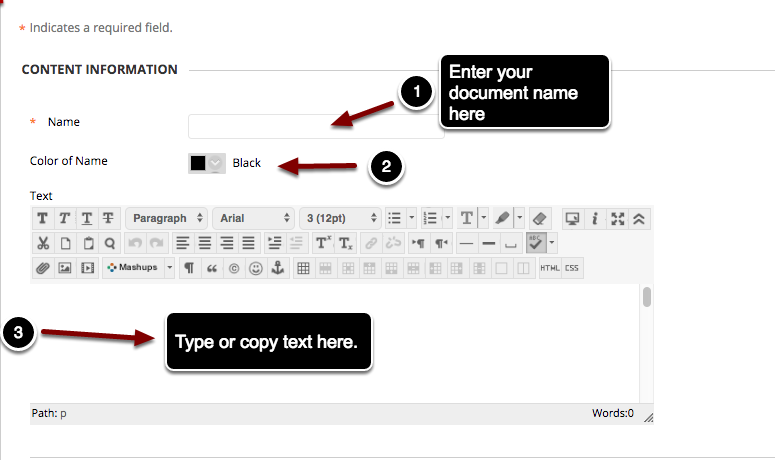Click the paste clipboard icon

click(88, 243)
